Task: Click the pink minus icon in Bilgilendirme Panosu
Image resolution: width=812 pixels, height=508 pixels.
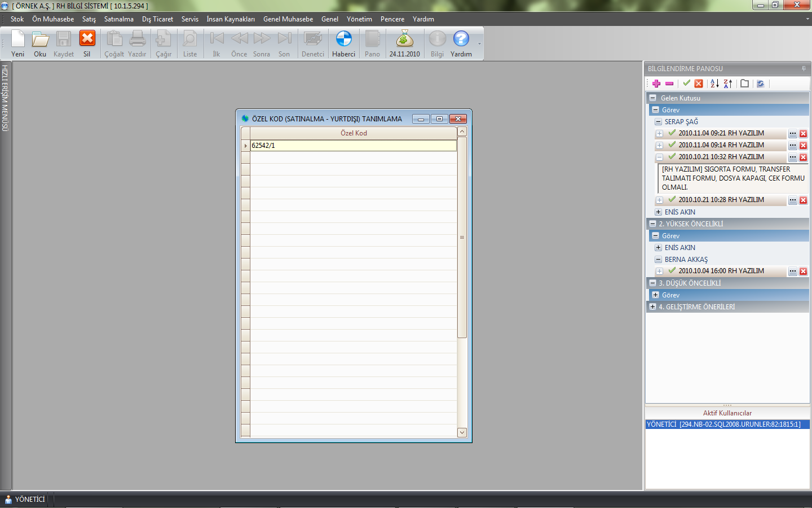Action: 669,84
